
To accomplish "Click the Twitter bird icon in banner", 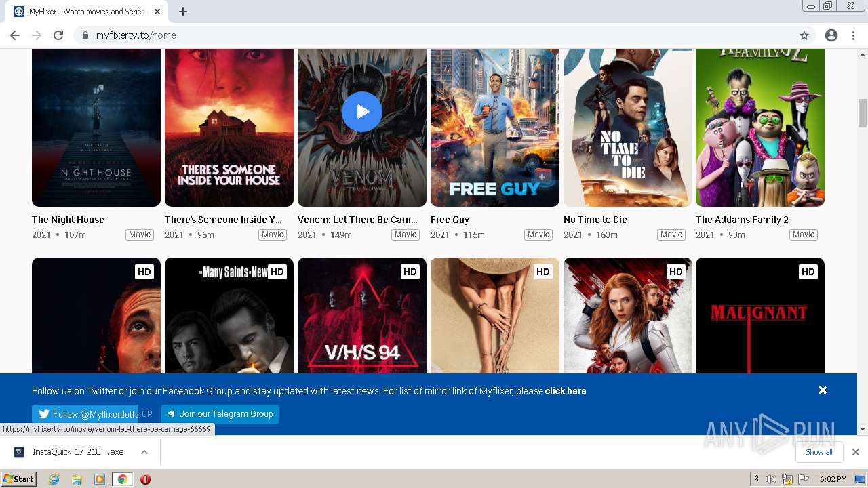I will (x=44, y=414).
